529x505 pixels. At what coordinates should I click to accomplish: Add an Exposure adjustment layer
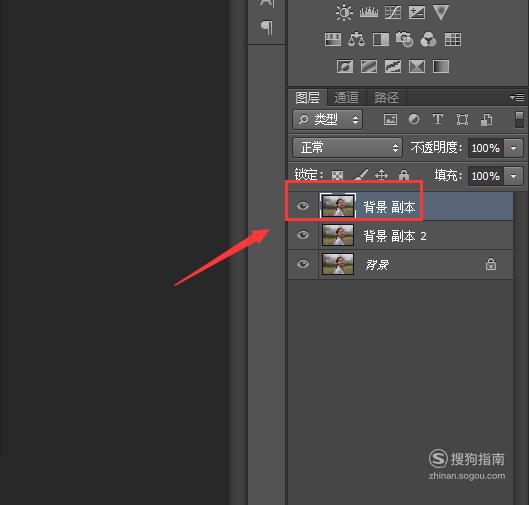417,13
